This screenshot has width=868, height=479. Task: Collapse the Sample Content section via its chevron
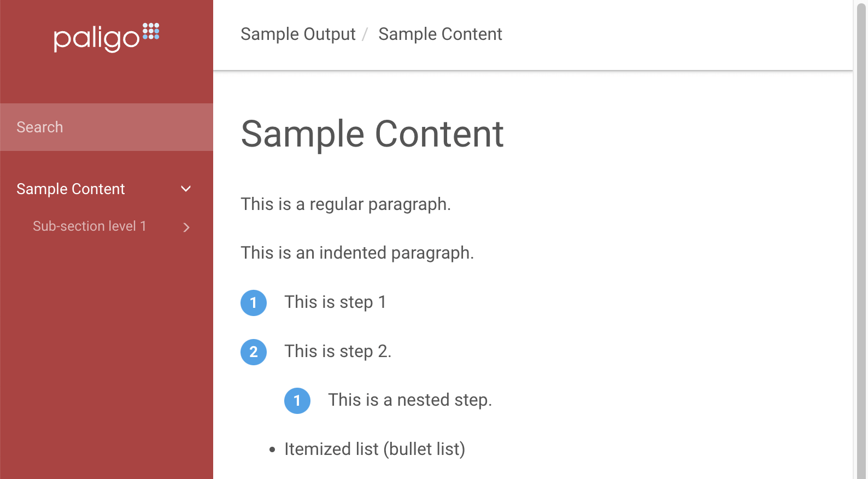(x=186, y=189)
